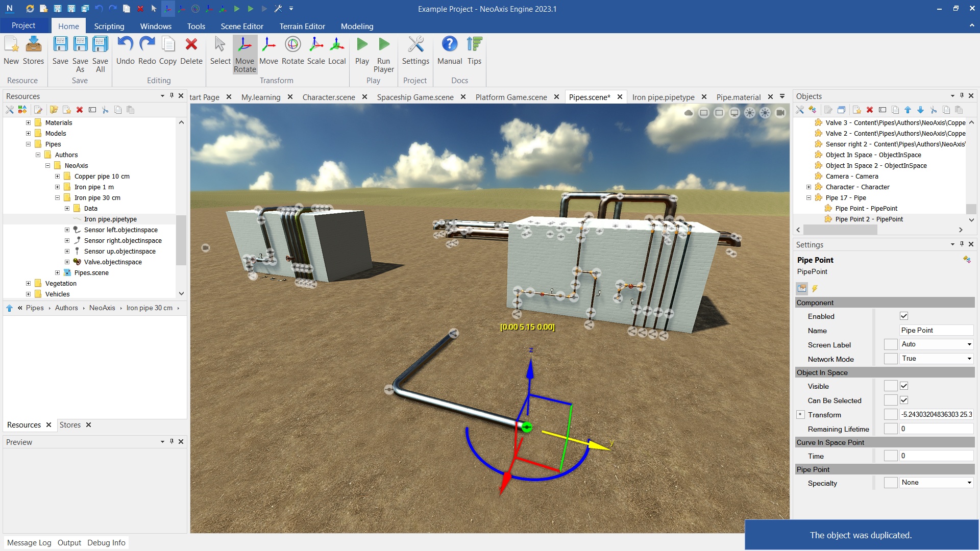
Task: Toggle Can Be Selected checkbox
Action: pyautogui.click(x=904, y=400)
